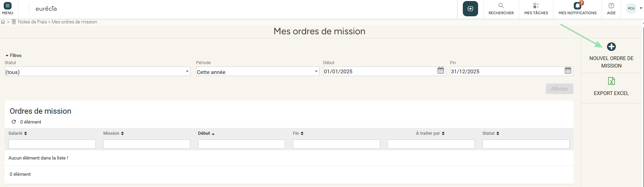Open the Aide help icon

(611, 6)
